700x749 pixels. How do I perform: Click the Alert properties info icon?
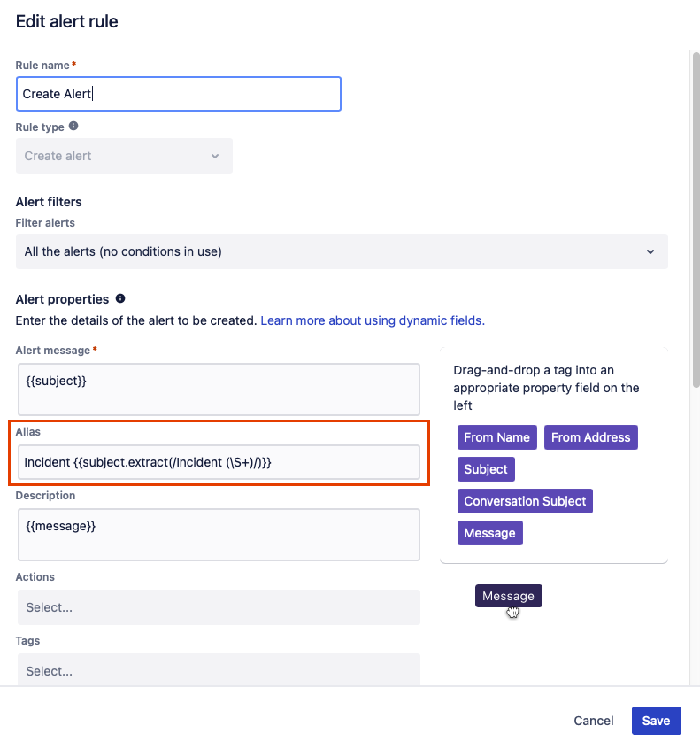[x=120, y=298]
